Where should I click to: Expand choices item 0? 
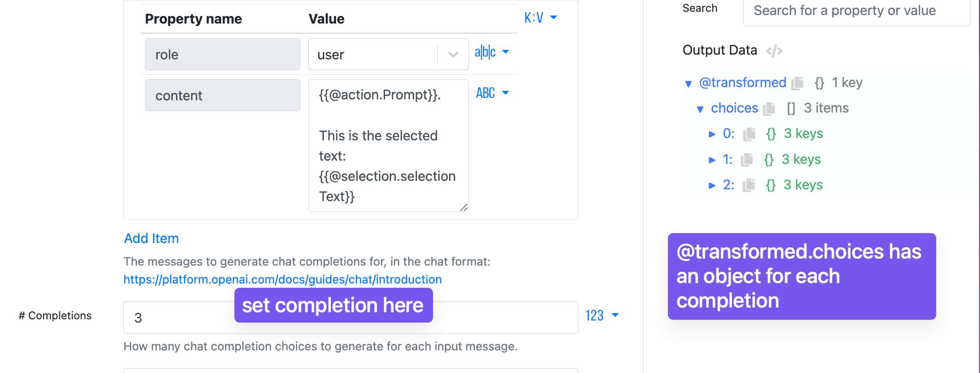[712, 134]
